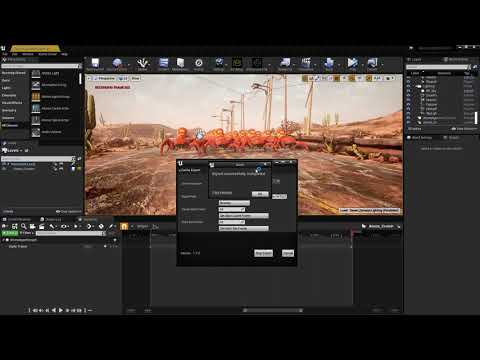This screenshot has width=480, height=360.
Task: Click the Sequencer eye view options icon
Action: [x=64, y=226]
